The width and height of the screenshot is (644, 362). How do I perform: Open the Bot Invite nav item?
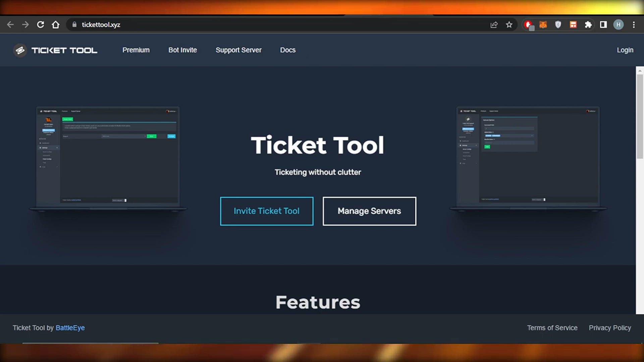182,50
